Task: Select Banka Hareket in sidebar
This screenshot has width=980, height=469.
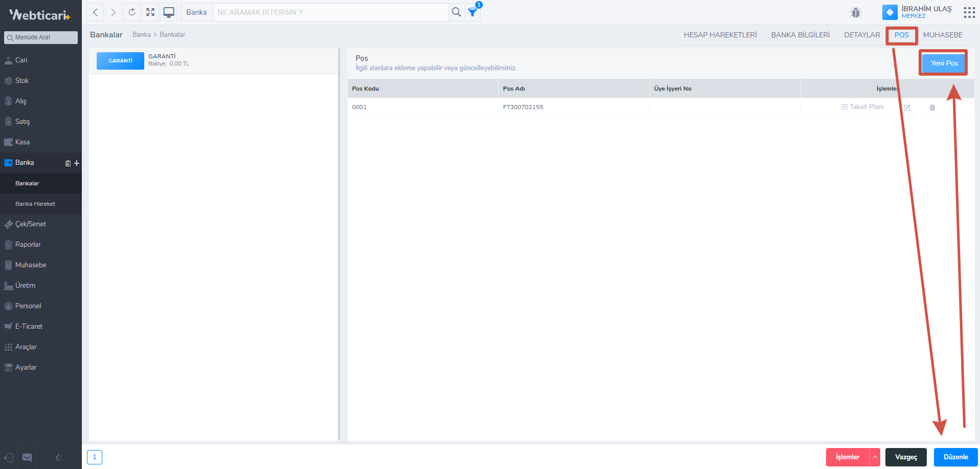Action: coord(35,204)
